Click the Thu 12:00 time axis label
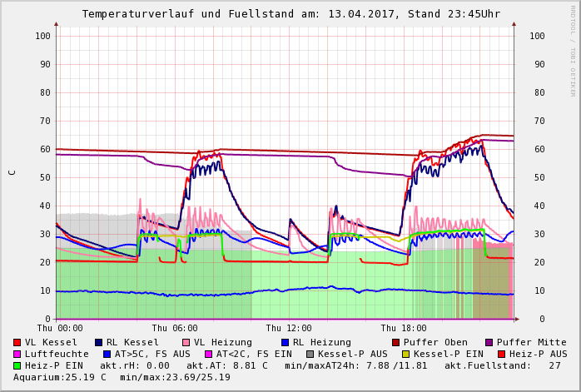Viewport: 581px width, 392px height. (289, 329)
